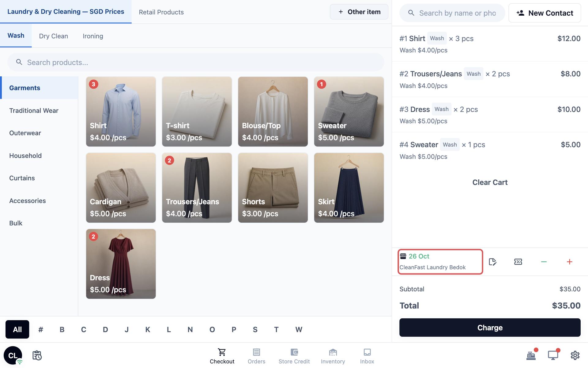The image size is (588, 368).
Task: Open the settings gear
Action: click(x=575, y=355)
